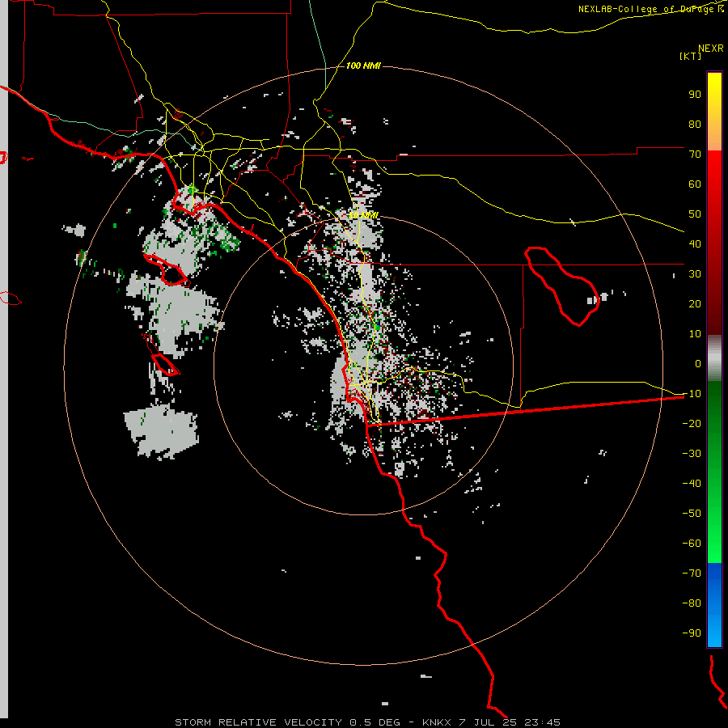Image resolution: width=728 pixels, height=728 pixels.
Task: Click the -30 value on the velocity scale
Action: [692, 454]
